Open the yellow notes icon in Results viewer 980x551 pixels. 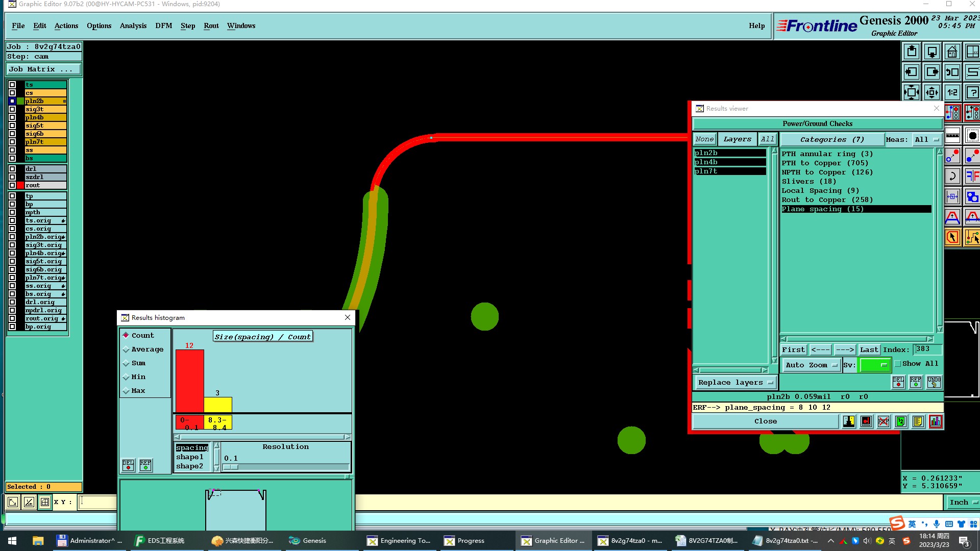click(x=918, y=421)
